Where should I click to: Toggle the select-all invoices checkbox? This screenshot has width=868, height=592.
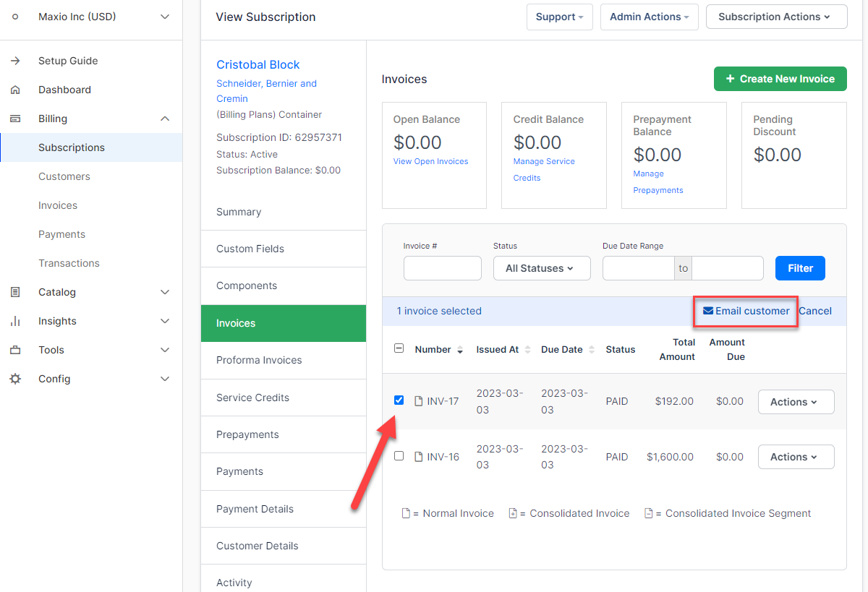[399, 347]
